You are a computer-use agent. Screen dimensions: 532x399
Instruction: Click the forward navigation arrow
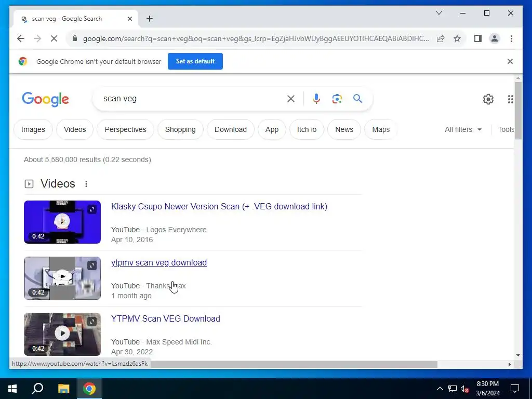(x=37, y=38)
